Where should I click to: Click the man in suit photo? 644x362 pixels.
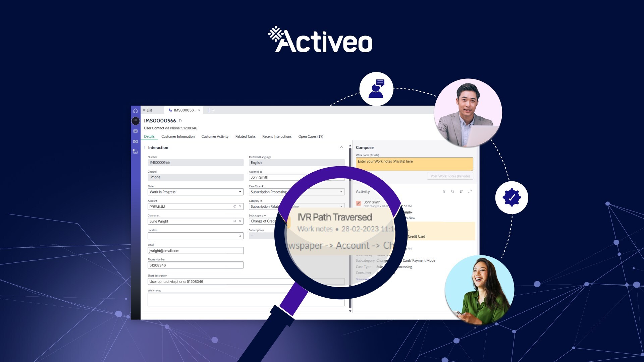tap(468, 113)
